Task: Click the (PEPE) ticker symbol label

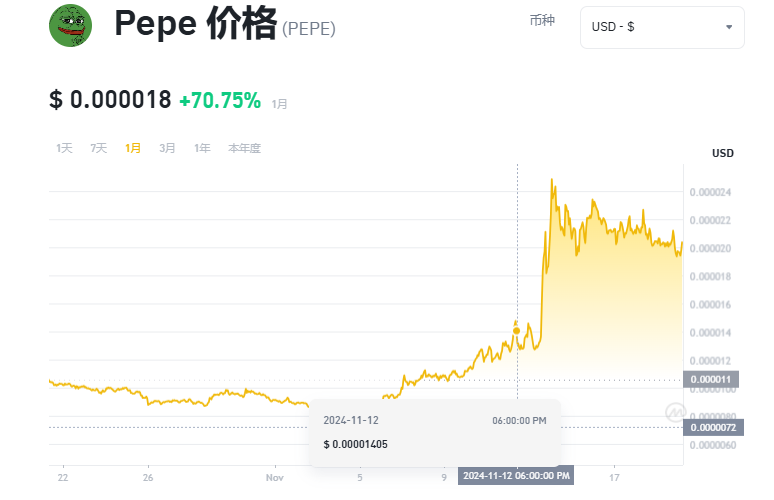Action: [x=309, y=29]
